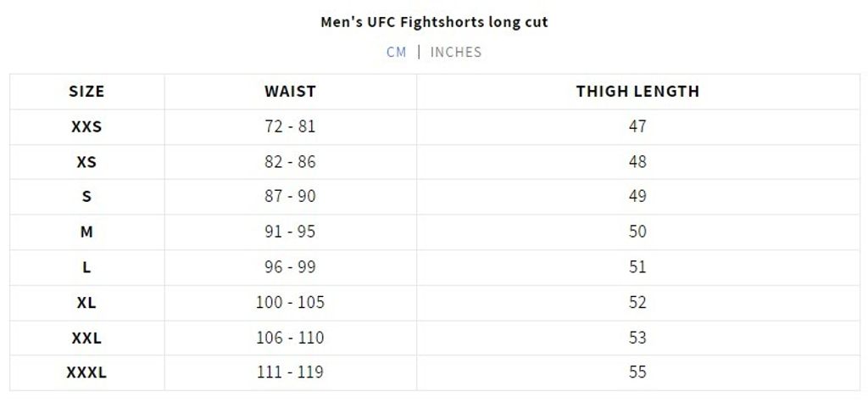Viewport: 868px width, 414px height.
Task: Select the XL size row label
Action: pos(86,302)
